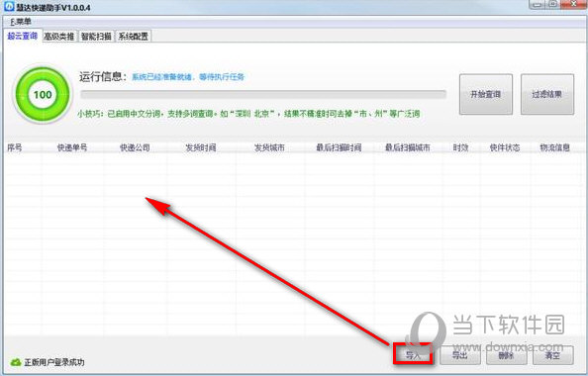
Task: Click the 导出 export button
Action: pyautogui.click(x=459, y=355)
